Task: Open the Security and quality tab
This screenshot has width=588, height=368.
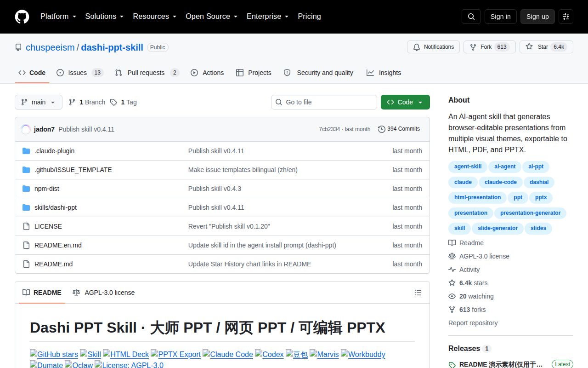Action: (x=319, y=73)
